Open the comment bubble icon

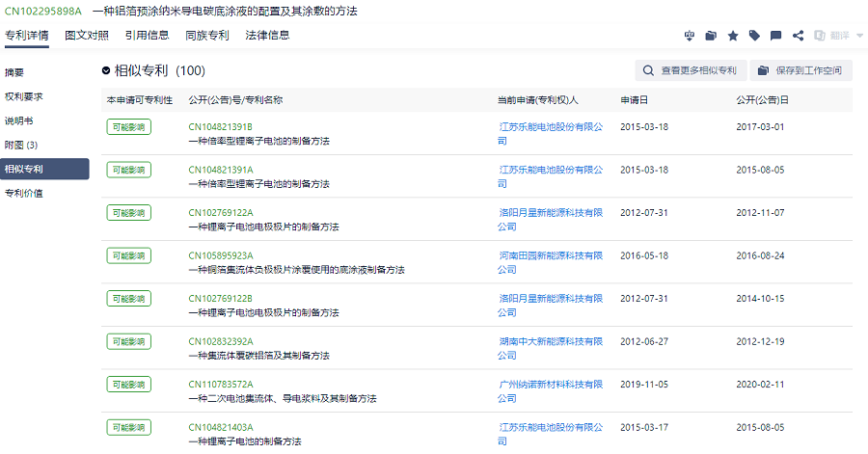click(776, 36)
